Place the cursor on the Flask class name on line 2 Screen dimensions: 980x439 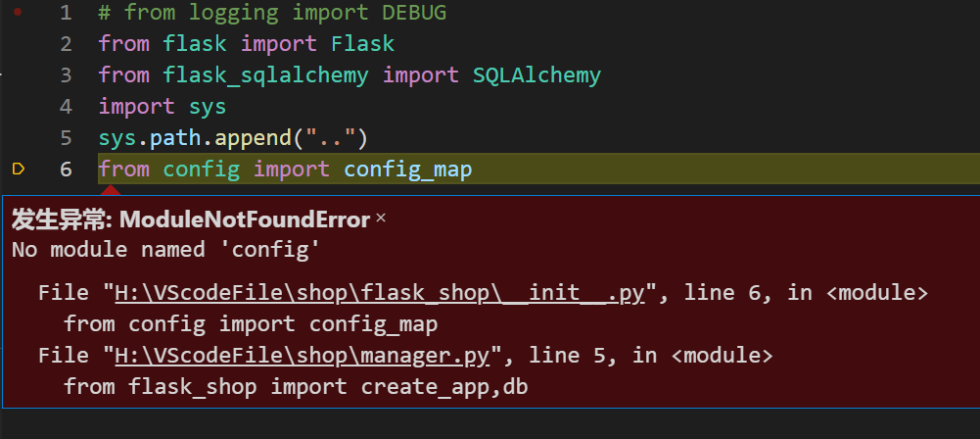pyautogui.click(x=363, y=44)
